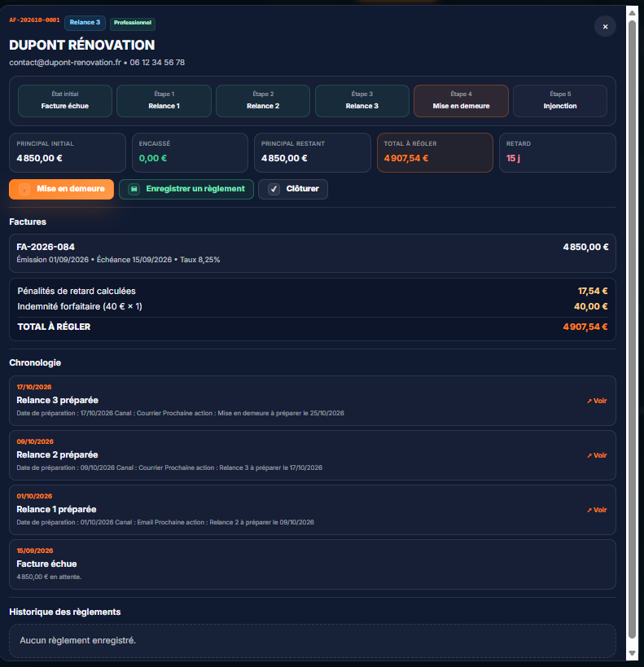Click the 17,54 € penalty amount
Image resolution: width=644 pixels, height=667 pixels.
tap(593, 291)
